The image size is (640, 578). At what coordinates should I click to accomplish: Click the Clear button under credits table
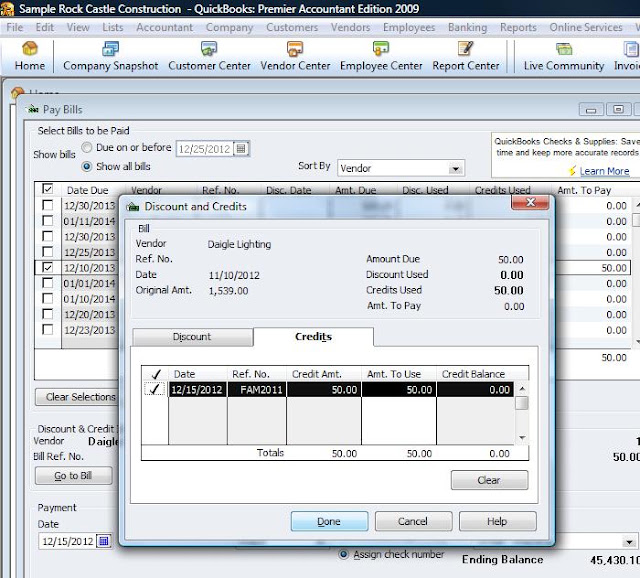(x=489, y=480)
